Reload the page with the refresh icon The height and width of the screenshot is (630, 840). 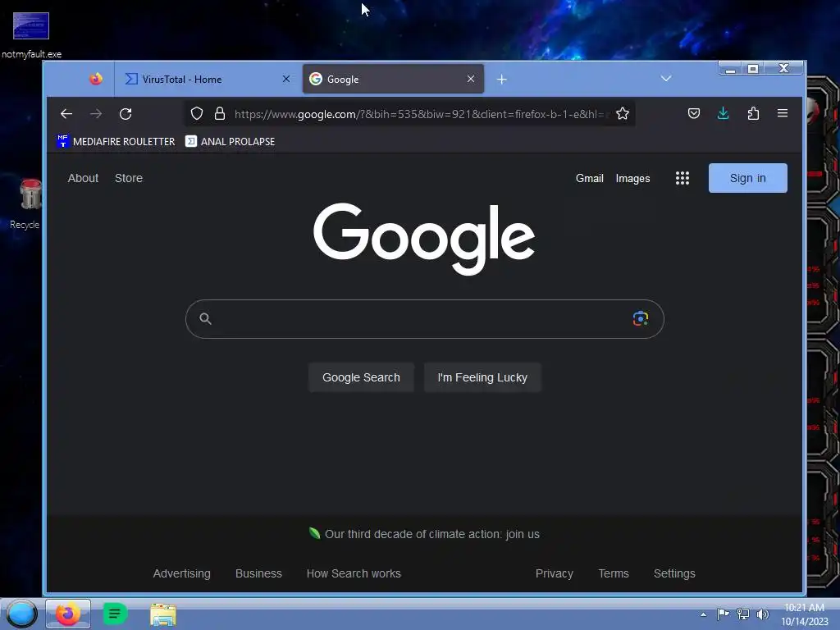[126, 113]
